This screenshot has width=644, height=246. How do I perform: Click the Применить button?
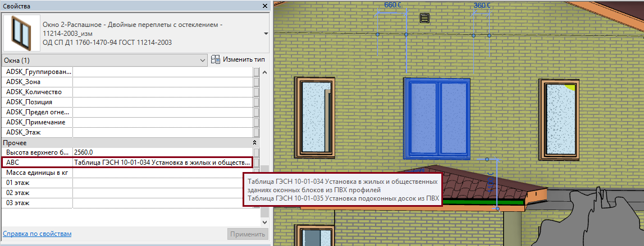click(248, 235)
